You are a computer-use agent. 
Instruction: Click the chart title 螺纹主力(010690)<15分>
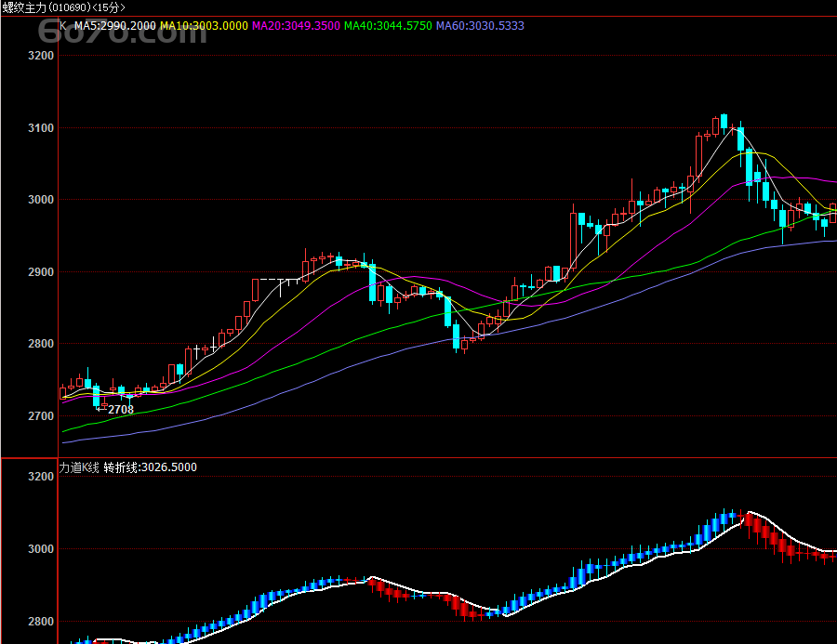[63, 7]
